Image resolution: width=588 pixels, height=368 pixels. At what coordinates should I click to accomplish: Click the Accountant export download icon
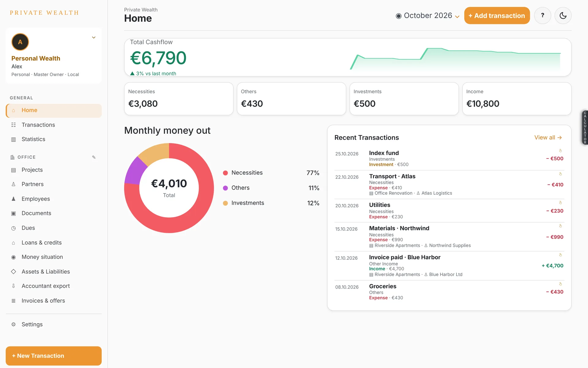point(13,286)
